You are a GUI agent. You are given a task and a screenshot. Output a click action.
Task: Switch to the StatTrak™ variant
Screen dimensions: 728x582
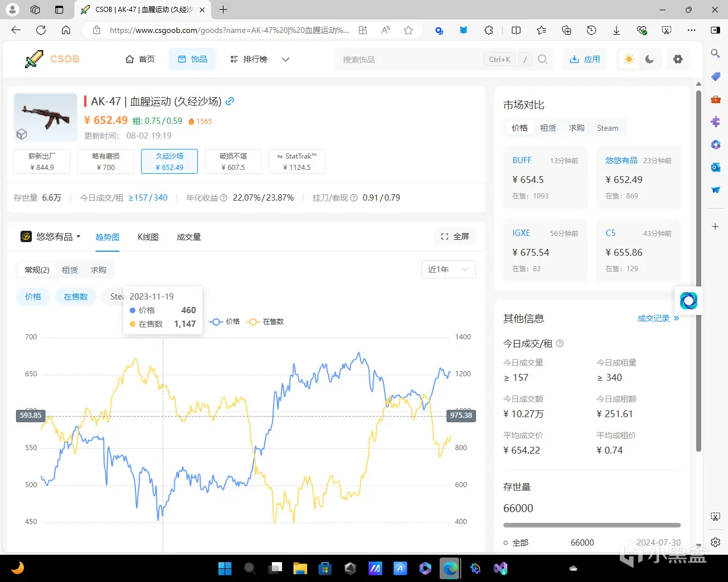click(297, 161)
